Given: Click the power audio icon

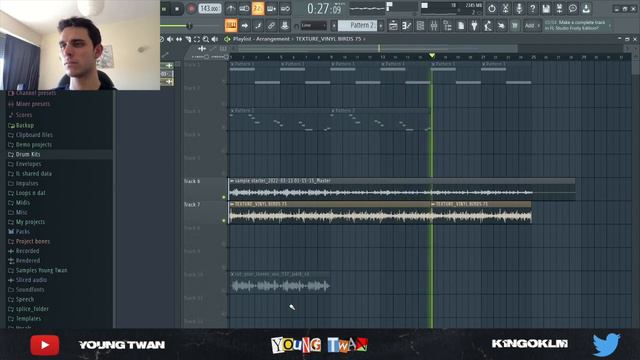Looking at the screenshot, I should click(x=492, y=9).
